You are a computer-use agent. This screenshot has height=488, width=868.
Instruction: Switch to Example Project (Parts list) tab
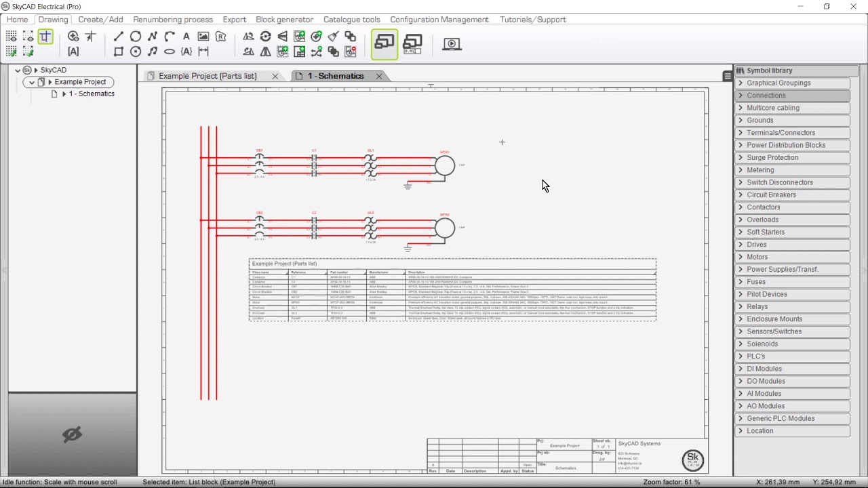click(x=208, y=76)
